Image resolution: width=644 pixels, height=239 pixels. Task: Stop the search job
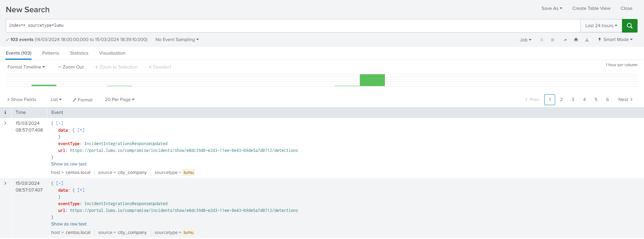[552, 40]
